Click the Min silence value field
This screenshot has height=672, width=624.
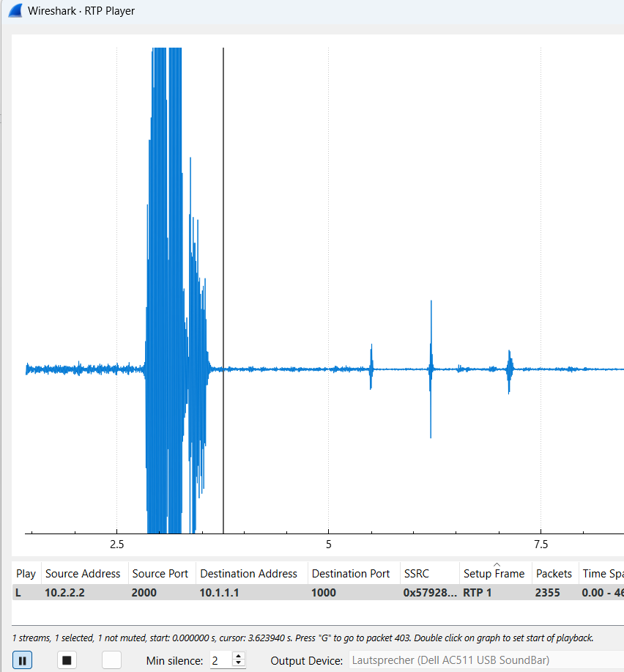[x=218, y=660]
